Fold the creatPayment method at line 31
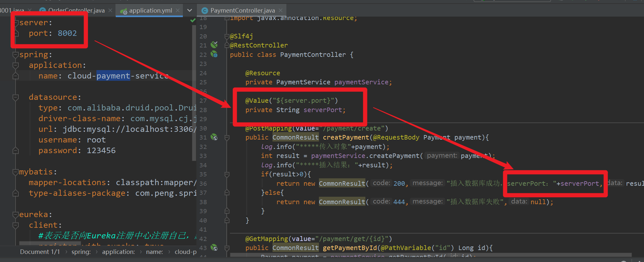The height and width of the screenshot is (262, 644). 227,138
